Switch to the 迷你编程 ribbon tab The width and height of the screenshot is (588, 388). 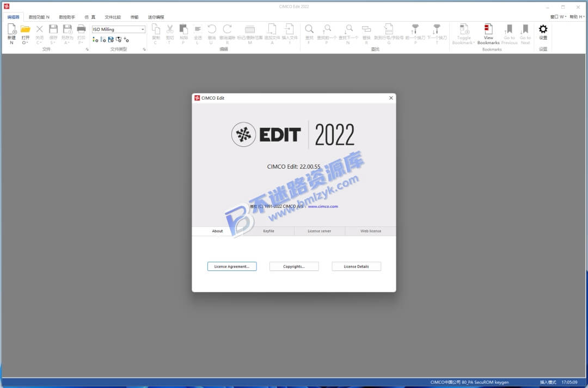[x=156, y=17]
